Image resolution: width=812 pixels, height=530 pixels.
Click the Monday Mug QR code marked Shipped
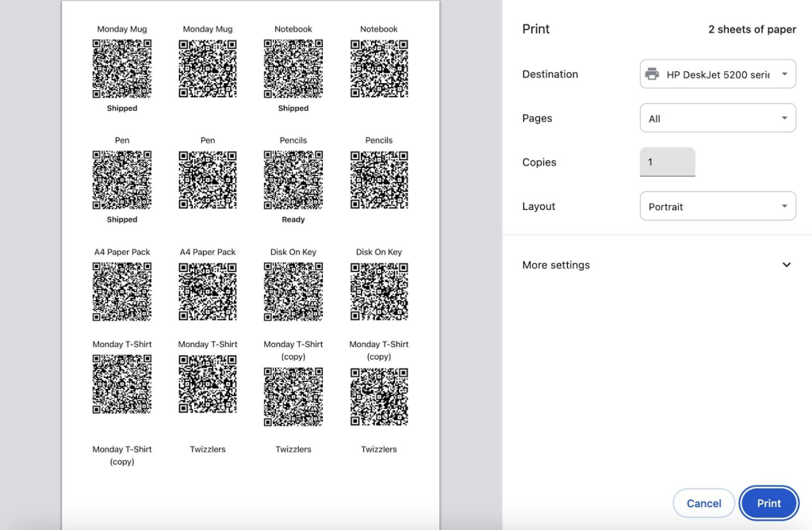(x=122, y=69)
